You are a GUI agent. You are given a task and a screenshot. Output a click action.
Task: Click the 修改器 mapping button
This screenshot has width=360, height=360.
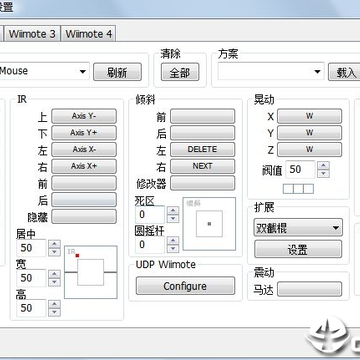(x=203, y=183)
